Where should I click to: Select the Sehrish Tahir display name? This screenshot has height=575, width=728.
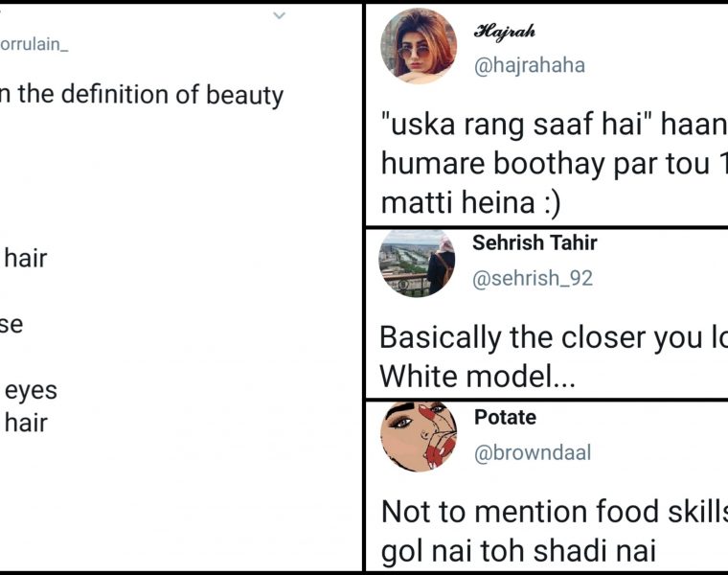[533, 243]
